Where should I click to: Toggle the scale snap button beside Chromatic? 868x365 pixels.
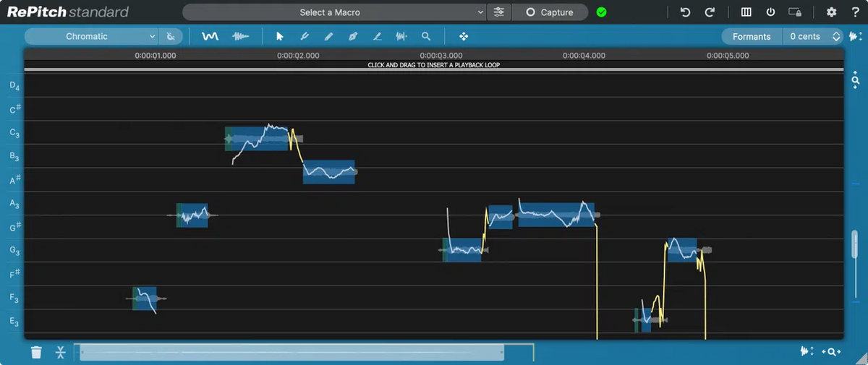pos(171,36)
